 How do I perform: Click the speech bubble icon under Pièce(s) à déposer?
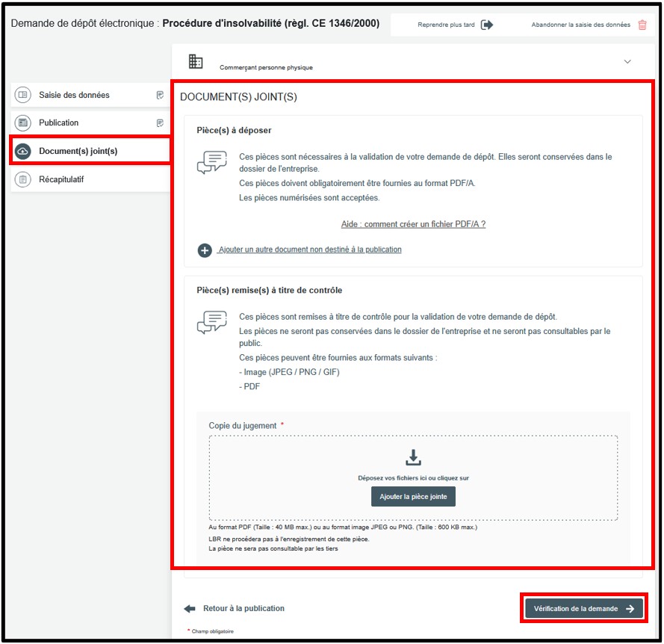(x=211, y=162)
